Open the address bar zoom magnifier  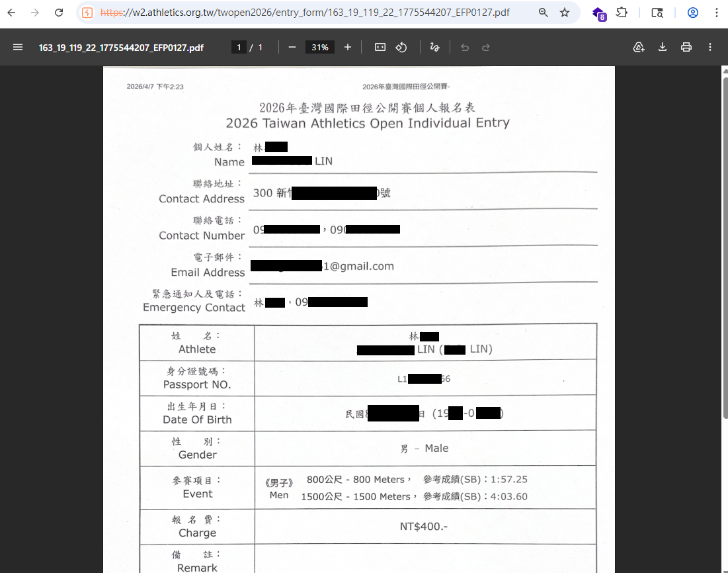pyautogui.click(x=544, y=13)
